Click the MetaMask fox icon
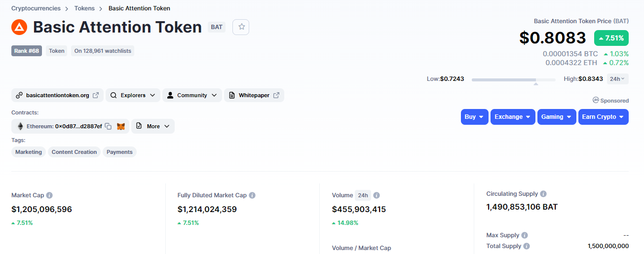 (121, 126)
